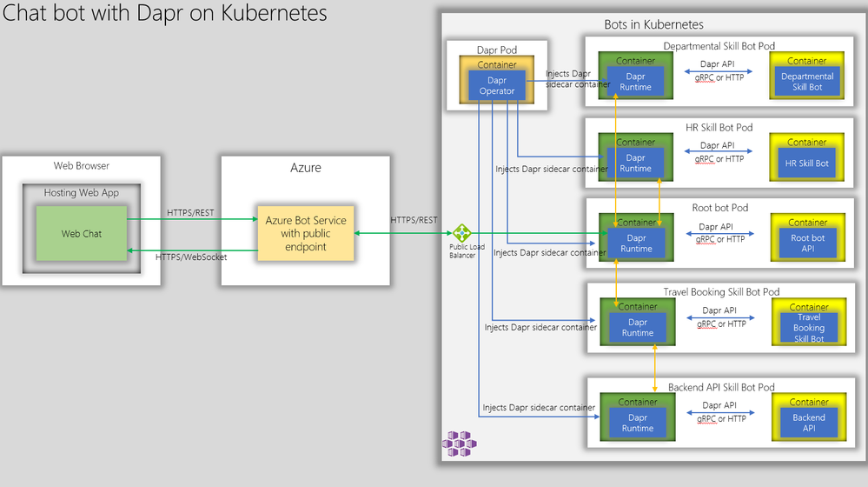Screen dimensions: 868x487
Task: Click the Azure heading label
Action: pos(306,167)
